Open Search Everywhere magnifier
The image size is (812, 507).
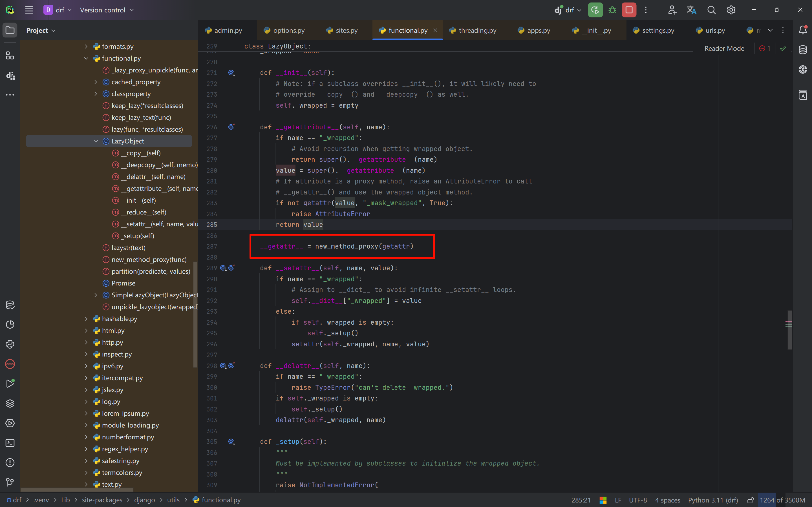pyautogui.click(x=711, y=10)
